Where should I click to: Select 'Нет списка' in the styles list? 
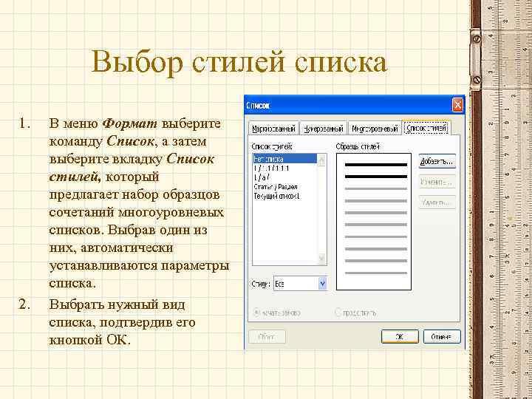tap(284, 159)
